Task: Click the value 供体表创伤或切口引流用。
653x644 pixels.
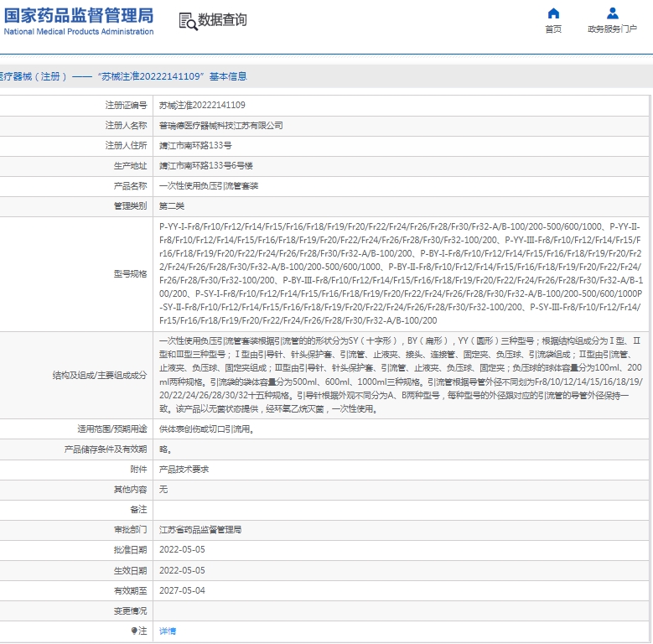Action: [206, 429]
